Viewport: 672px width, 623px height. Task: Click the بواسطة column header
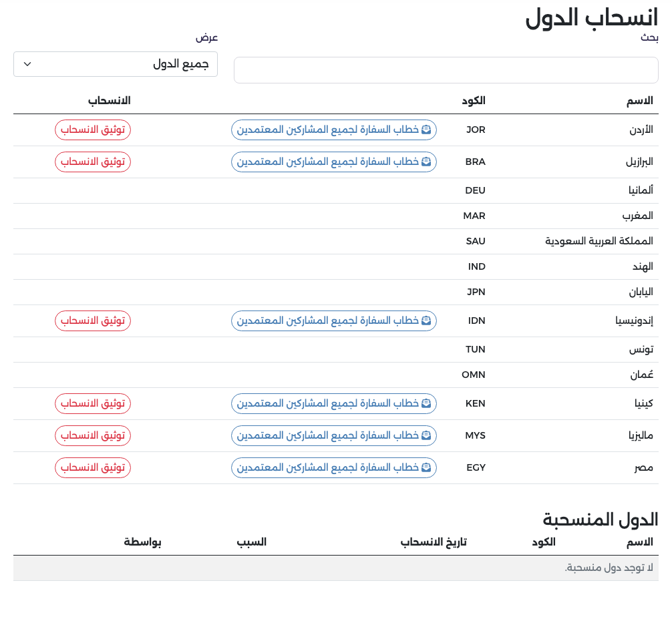tap(143, 542)
